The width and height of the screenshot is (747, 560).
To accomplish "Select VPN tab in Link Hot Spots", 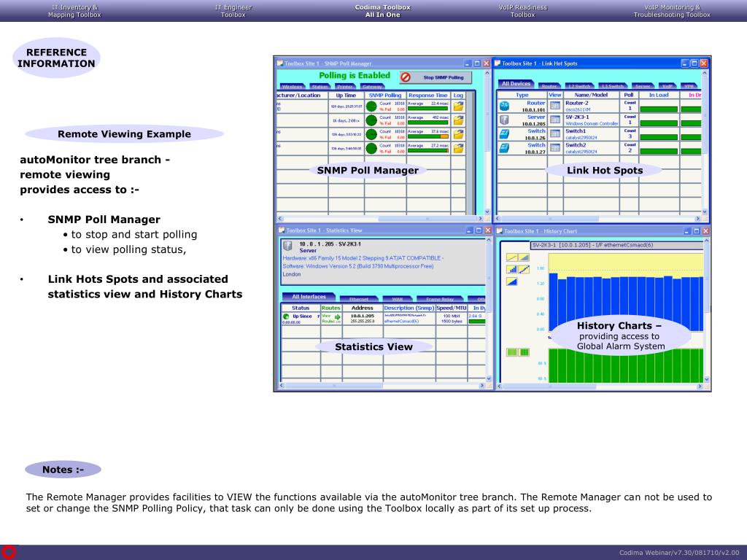I will [689, 86].
